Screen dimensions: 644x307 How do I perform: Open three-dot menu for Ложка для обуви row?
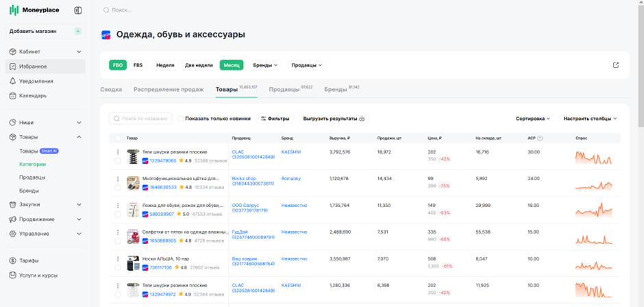tap(118, 206)
